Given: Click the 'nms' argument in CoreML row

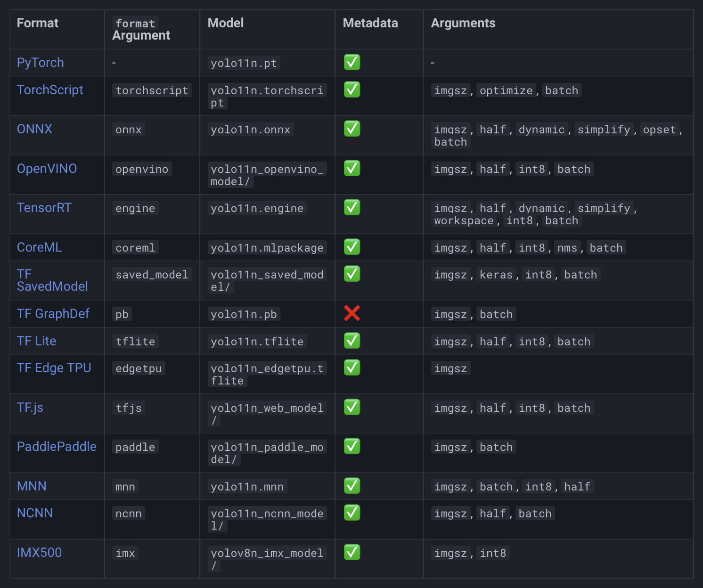Looking at the screenshot, I should (x=567, y=248).
